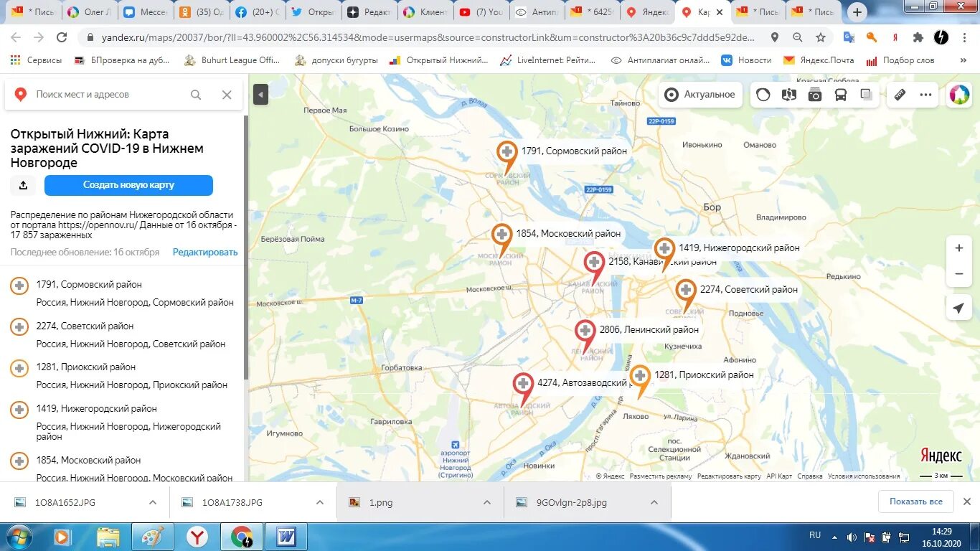Open options for 1.png download
This screenshot has height=551, width=980.
point(487,502)
